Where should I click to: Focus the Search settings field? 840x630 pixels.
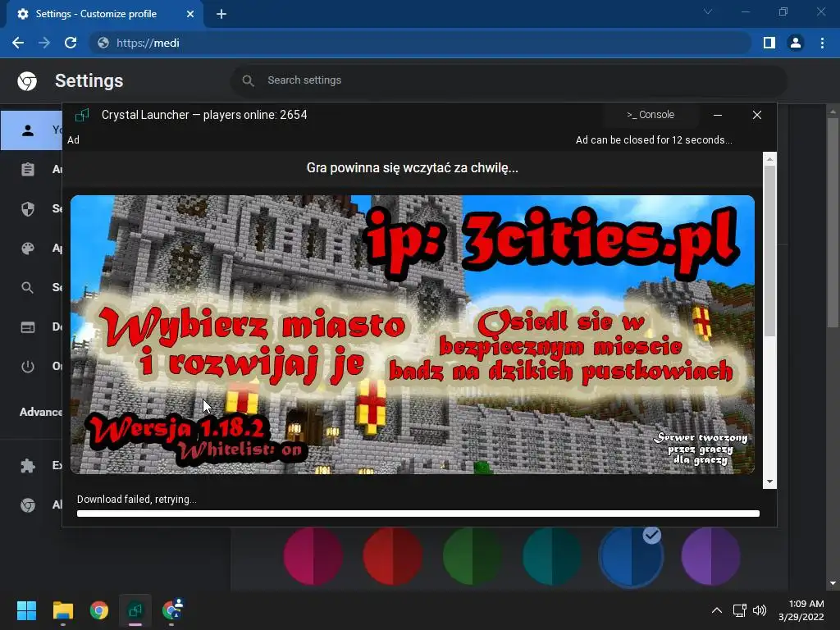tap(509, 80)
